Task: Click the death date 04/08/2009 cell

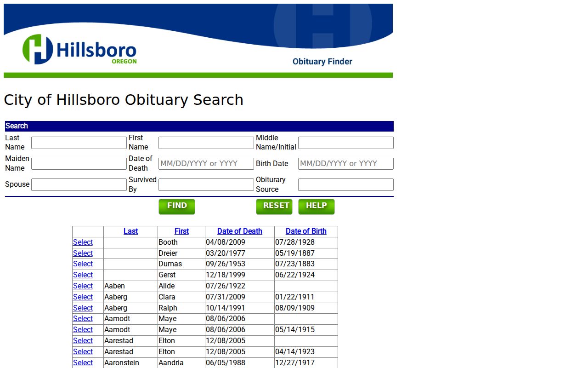Action: 240,242
